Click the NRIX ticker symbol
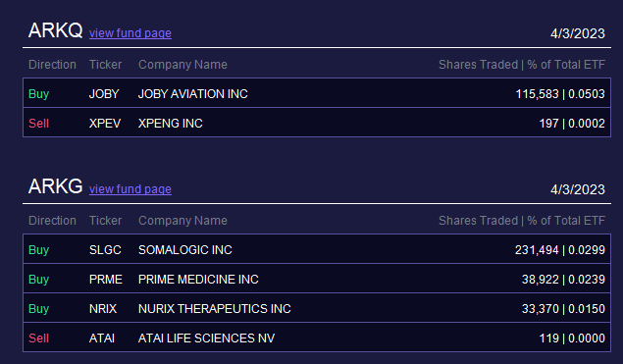 tap(103, 308)
